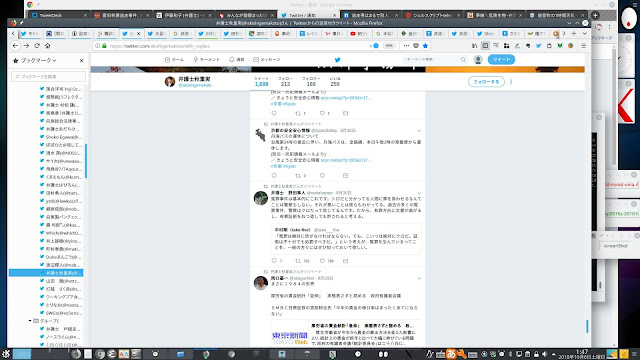Reply to the 野田隼人 tweet
Screen dimensions: 640x360
(x=274, y=261)
